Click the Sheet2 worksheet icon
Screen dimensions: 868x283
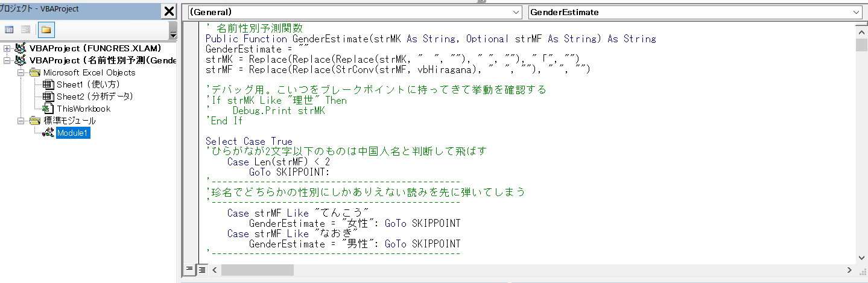48,97
